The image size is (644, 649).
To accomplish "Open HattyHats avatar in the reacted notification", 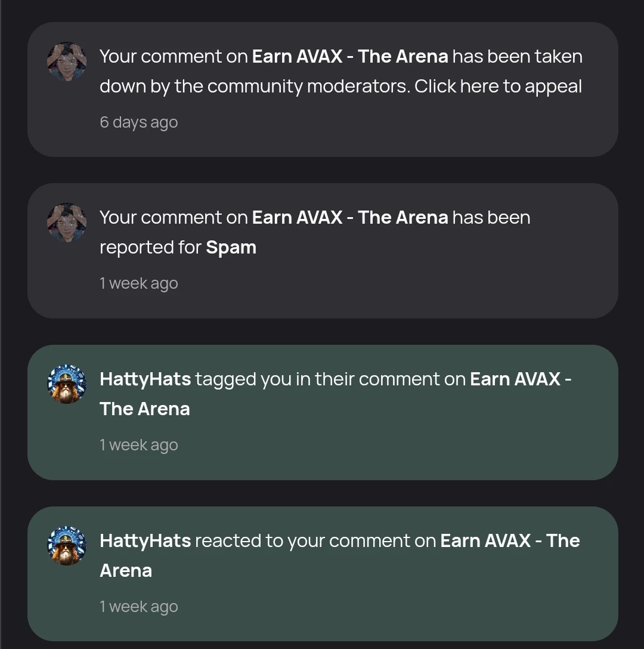I will 67,546.
